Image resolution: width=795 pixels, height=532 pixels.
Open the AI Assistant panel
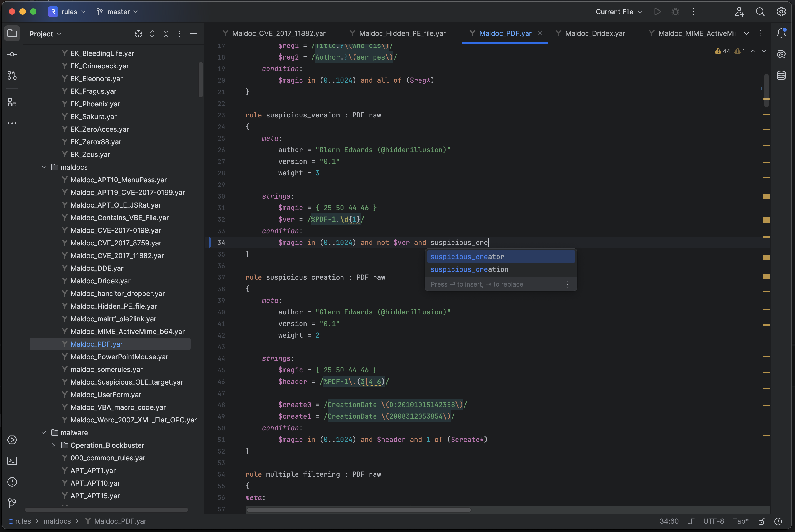pyautogui.click(x=781, y=54)
